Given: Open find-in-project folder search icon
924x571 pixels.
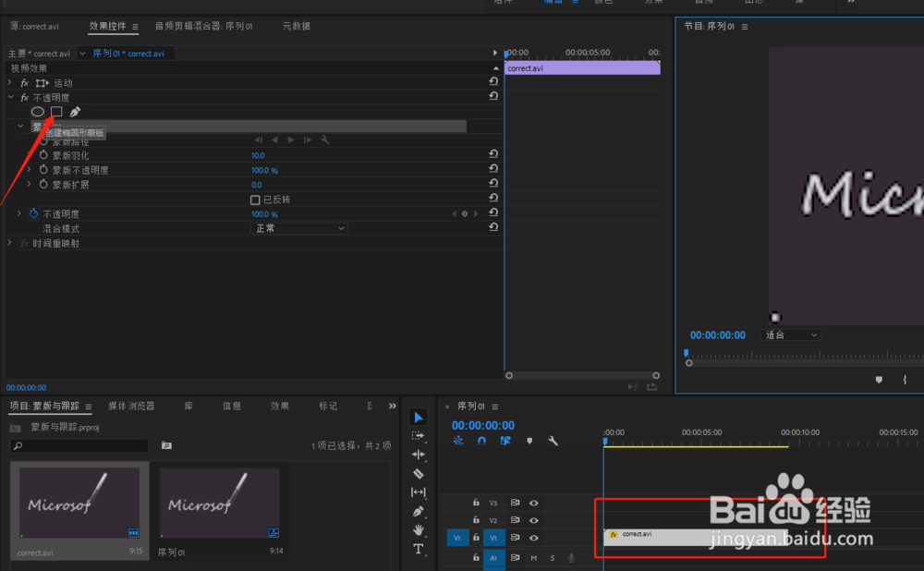Looking at the screenshot, I should pyautogui.click(x=166, y=445).
